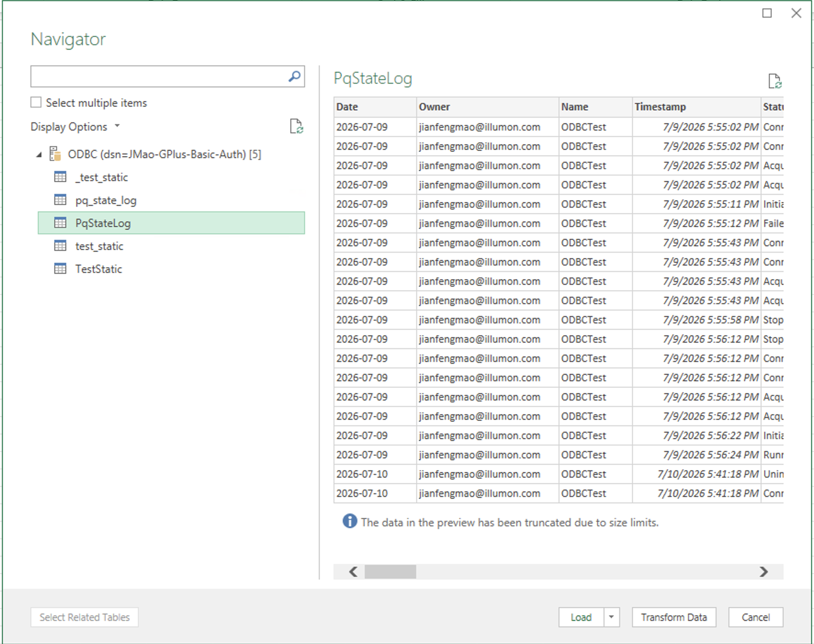Click the Select Related Tables button
The height and width of the screenshot is (644, 814).
(x=85, y=617)
